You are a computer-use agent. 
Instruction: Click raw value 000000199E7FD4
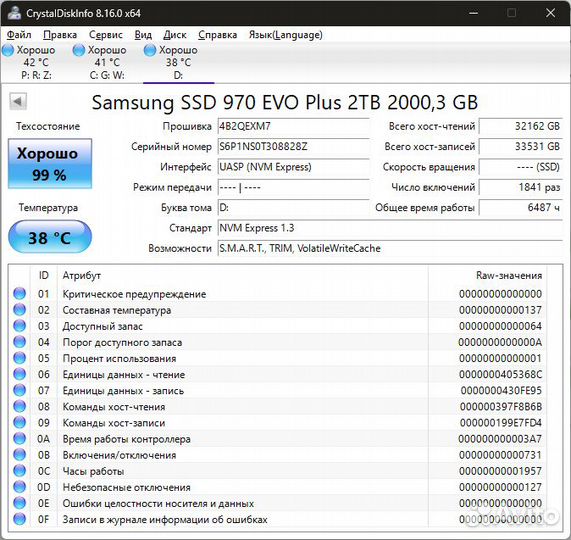tap(501, 423)
